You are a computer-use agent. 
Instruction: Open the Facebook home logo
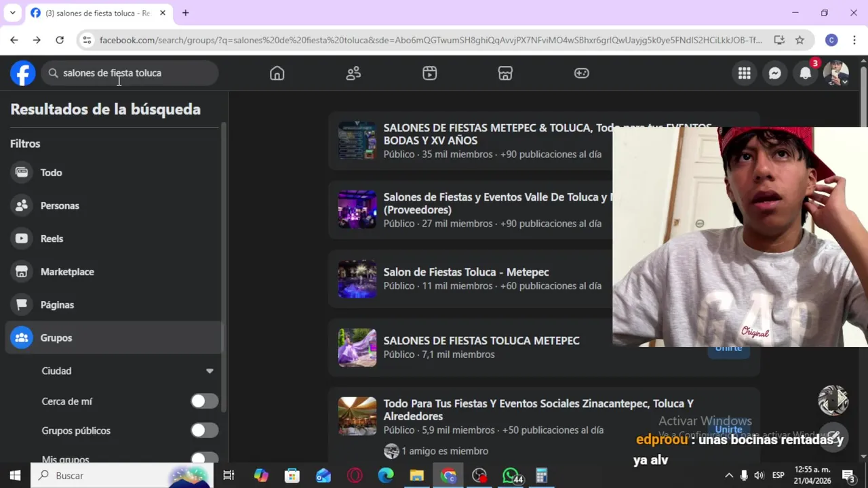pyautogui.click(x=22, y=73)
